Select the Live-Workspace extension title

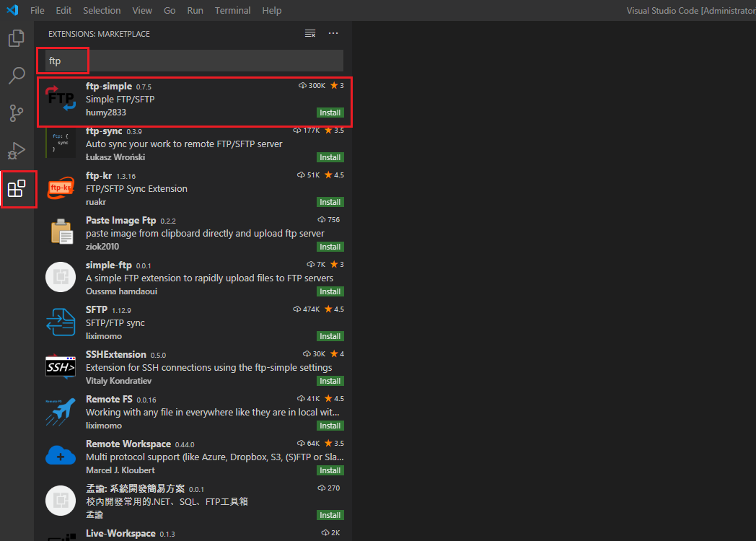tap(120, 533)
